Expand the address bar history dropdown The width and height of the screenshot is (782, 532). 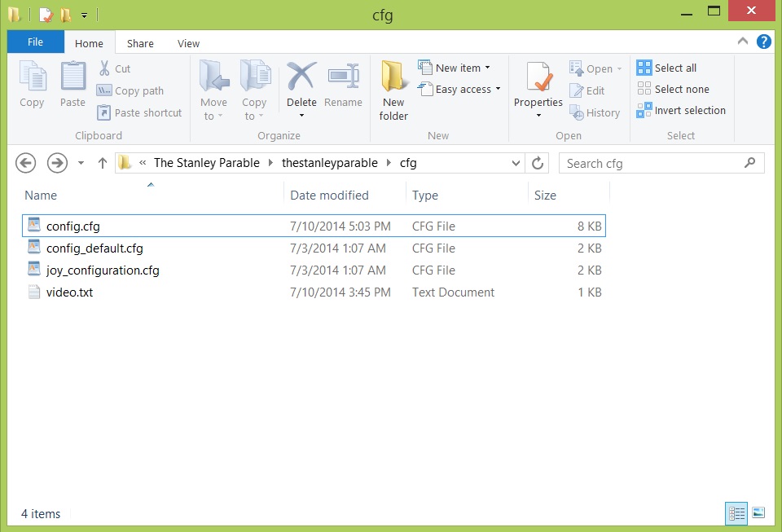[x=516, y=163]
